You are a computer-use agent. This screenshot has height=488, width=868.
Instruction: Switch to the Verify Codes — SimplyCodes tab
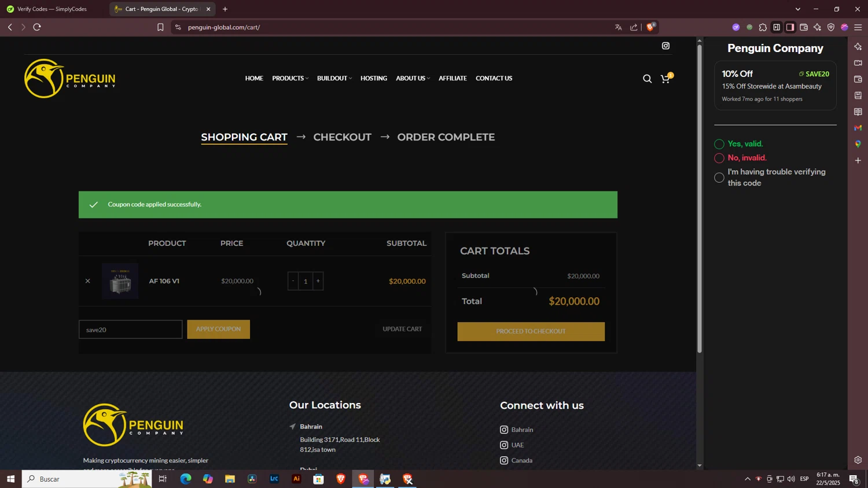(52, 9)
